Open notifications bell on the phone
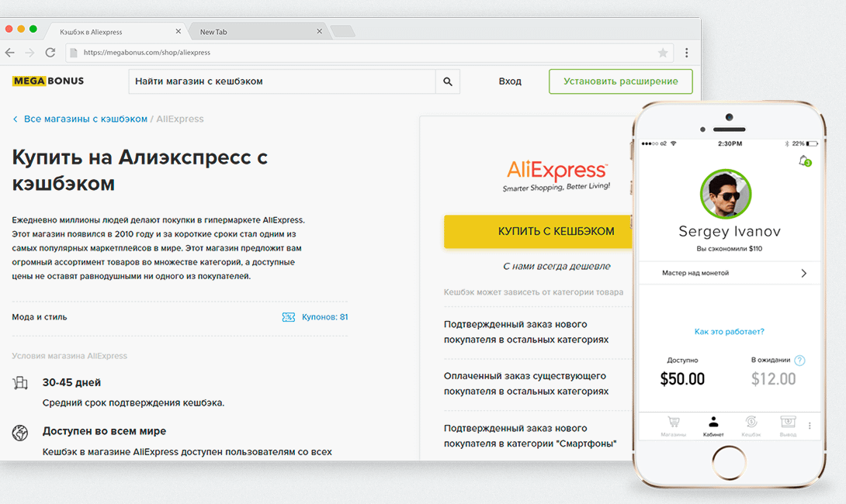This screenshot has width=846, height=504. click(x=804, y=161)
